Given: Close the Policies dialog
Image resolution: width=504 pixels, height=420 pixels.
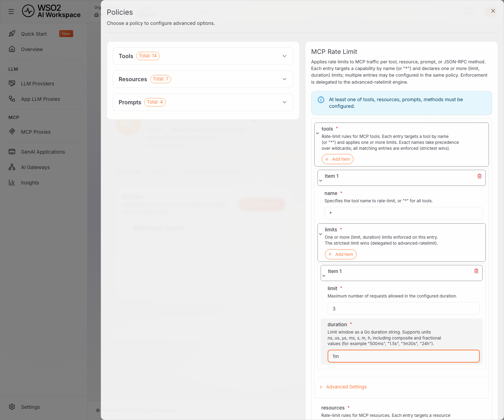Looking at the screenshot, I should pyautogui.click(x=493, y=11).
